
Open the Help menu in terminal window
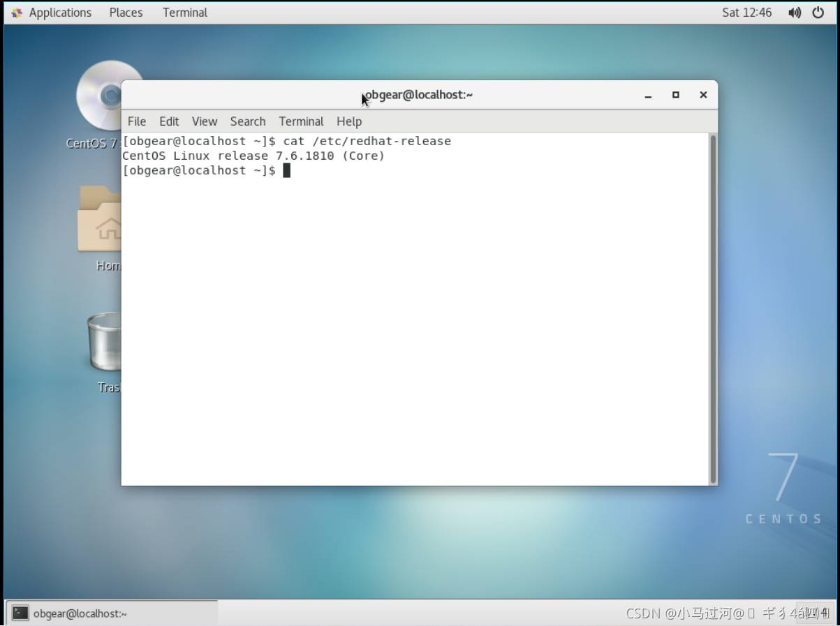[x=349, y=121]
